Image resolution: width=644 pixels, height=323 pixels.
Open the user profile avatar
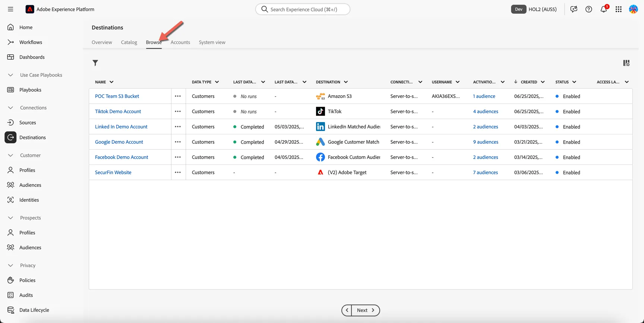click(x=634, y=9)
